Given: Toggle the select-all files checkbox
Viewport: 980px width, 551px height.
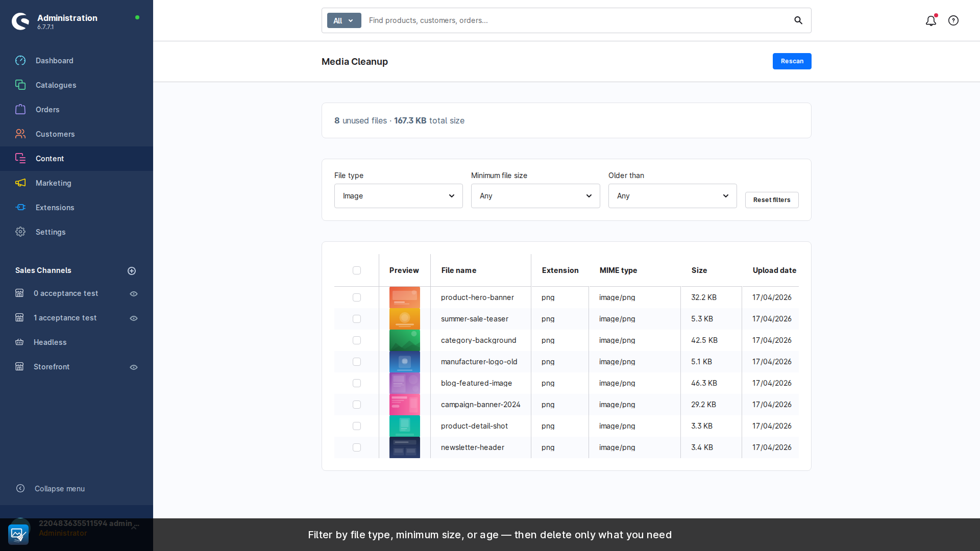Looking at the screenshot, I should click(357, 270).
